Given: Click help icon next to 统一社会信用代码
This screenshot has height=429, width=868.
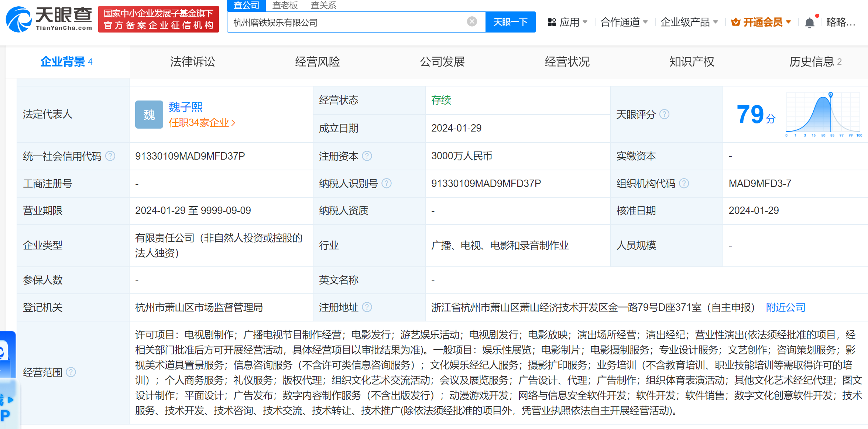Looking at the screenshot, I should click(110, 156).
